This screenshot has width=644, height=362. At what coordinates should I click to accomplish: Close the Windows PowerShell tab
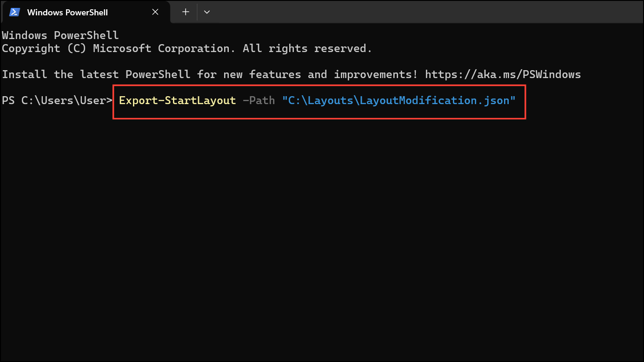point(155,12)
